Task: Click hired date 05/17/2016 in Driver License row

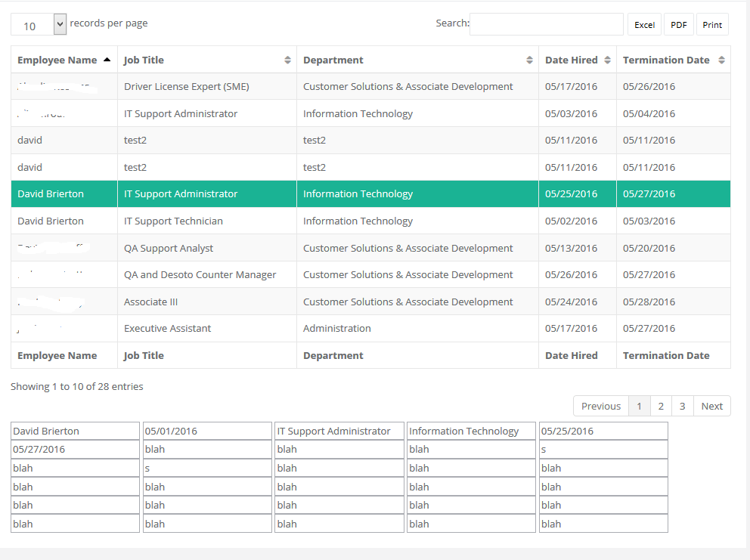Action: click(571, 87)
